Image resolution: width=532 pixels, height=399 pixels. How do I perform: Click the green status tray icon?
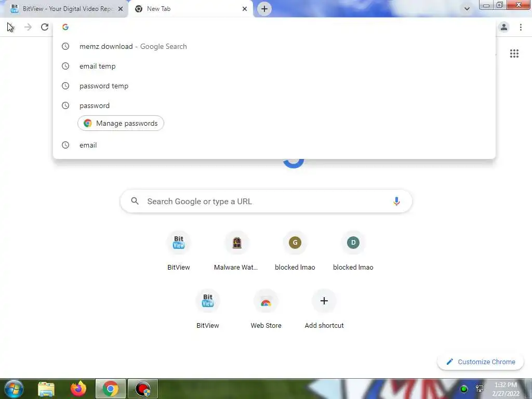[463, 389]
